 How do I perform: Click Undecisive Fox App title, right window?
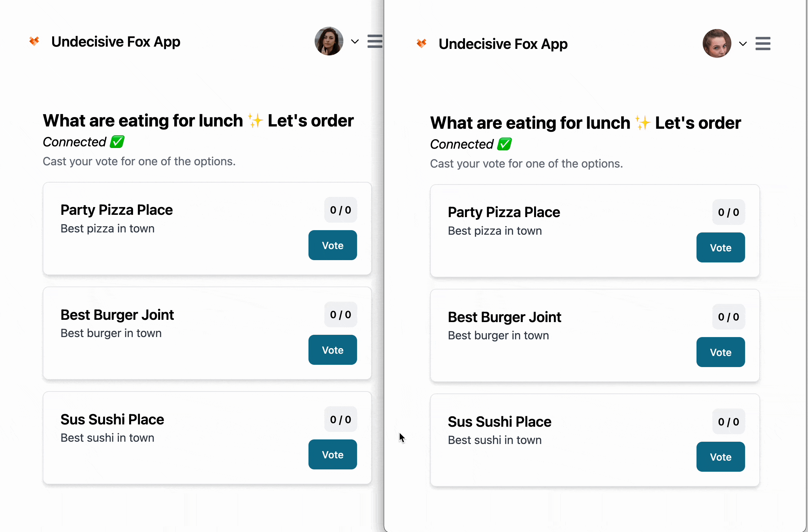(503, 44)
